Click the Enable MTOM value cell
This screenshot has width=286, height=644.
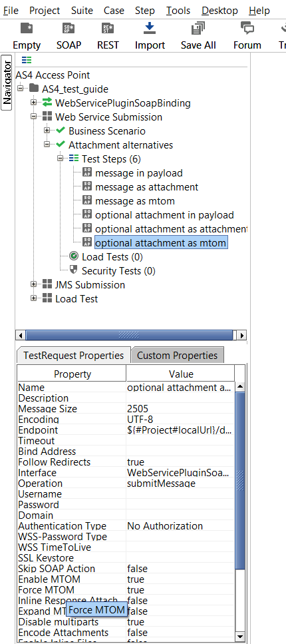click(180, 579)
